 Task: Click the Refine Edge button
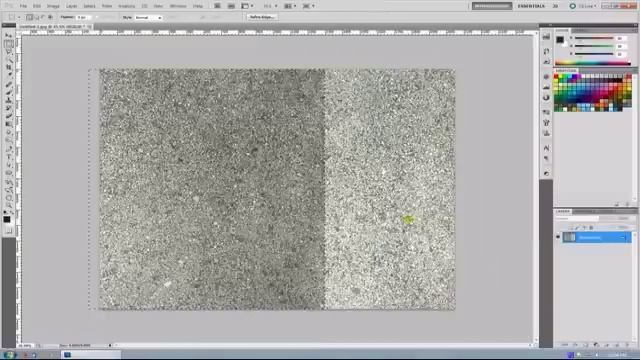coord(262,17)
